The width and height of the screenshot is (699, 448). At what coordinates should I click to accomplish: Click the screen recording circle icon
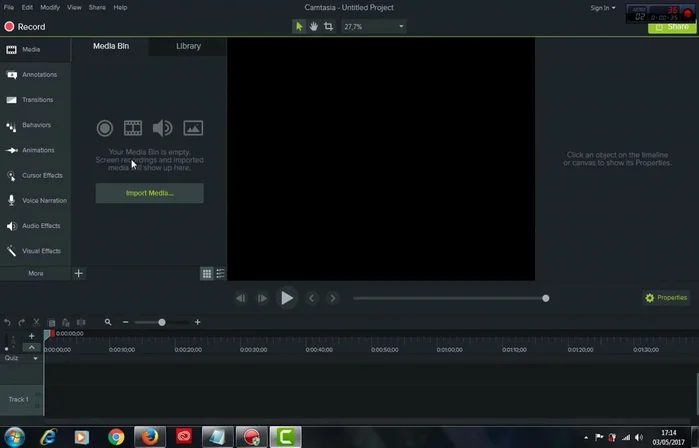pyautogui.click(x=105, y=128)
